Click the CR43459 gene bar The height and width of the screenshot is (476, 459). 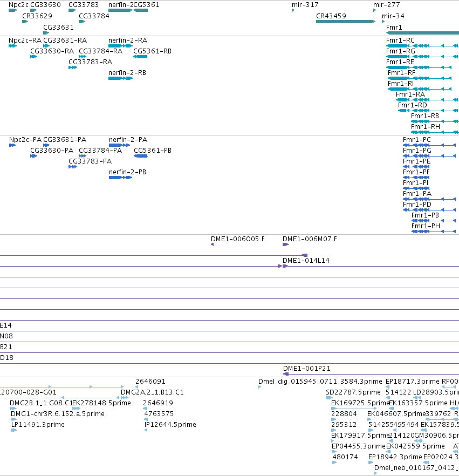point(346,22)
